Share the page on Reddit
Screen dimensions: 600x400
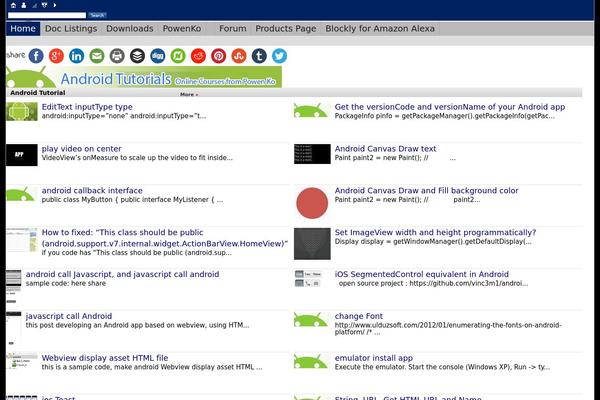click(x=198, y=56)
